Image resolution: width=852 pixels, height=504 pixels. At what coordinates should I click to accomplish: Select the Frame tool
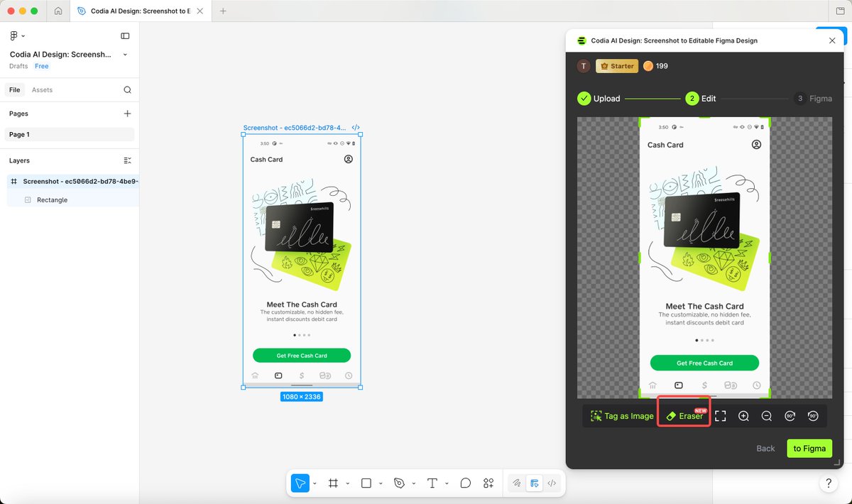point(333,483)
